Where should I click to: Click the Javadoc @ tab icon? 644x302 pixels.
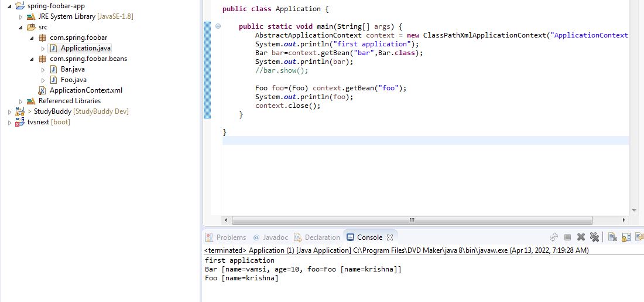click(x=256, y=237)
